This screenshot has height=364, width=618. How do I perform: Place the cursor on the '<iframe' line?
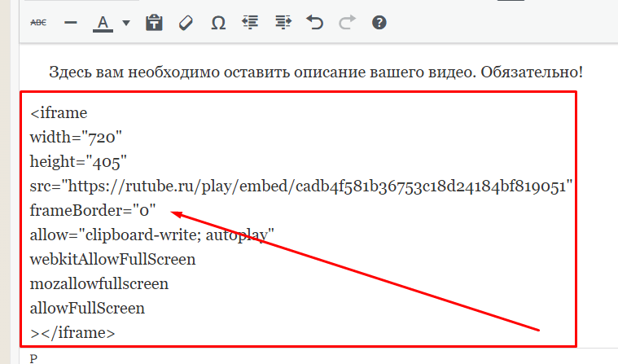click(x=59, y=113)
